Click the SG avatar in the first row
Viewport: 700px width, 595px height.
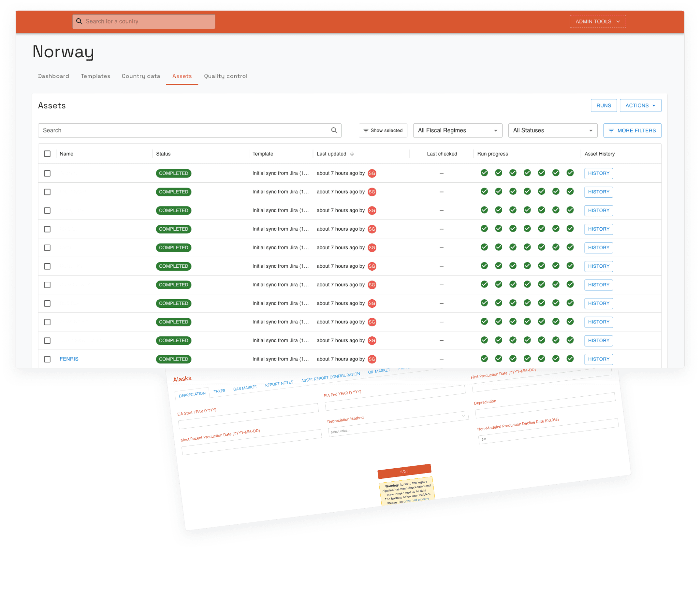372,173
